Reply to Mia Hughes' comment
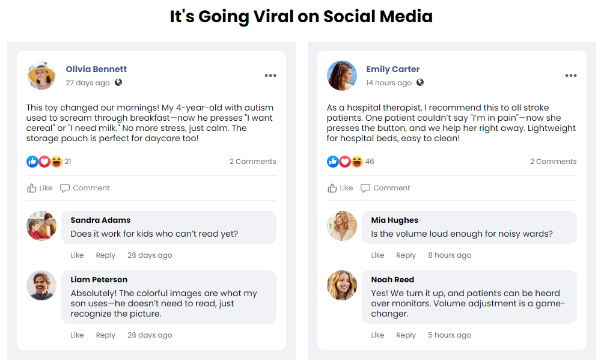601x364 pixels. pyautogui.click(x=406, y=255)
